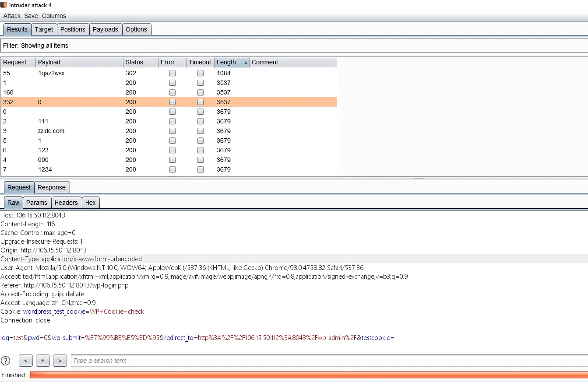Click the + search options button
The image size is (588, 382).
click(42, 361)
